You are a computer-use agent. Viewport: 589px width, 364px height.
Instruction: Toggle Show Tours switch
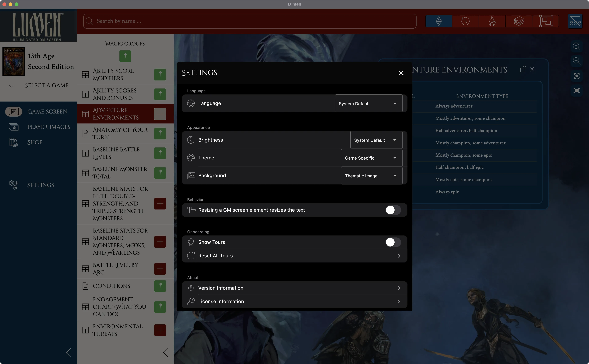[393, 242]
